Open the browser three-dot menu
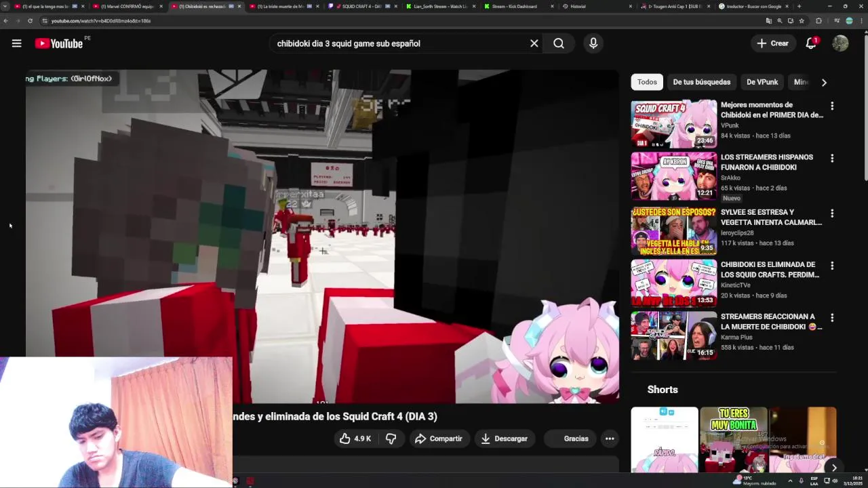This screenshot has height=488, width=868. point(861,21)
